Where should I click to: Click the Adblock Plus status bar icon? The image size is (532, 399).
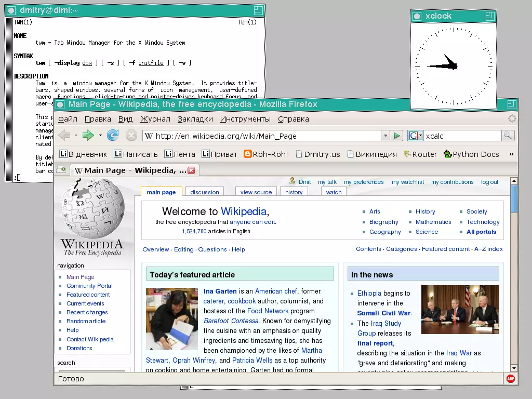[511, 379]
